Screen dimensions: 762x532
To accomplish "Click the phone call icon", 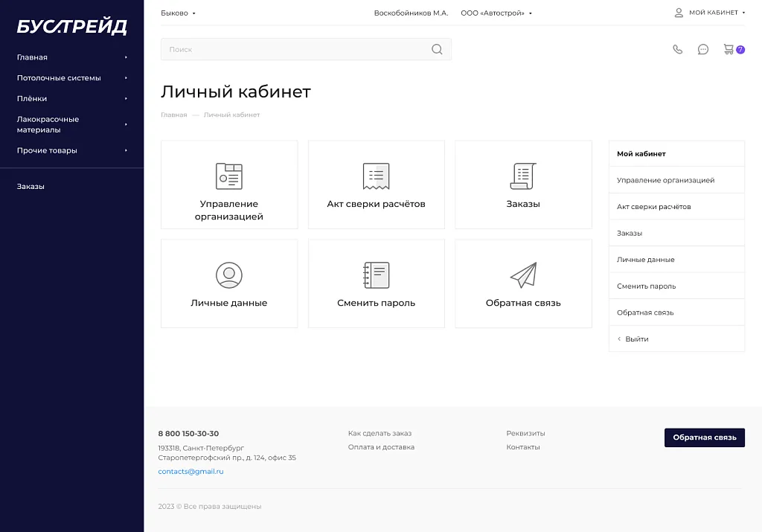I will click(x=677, y=50).
